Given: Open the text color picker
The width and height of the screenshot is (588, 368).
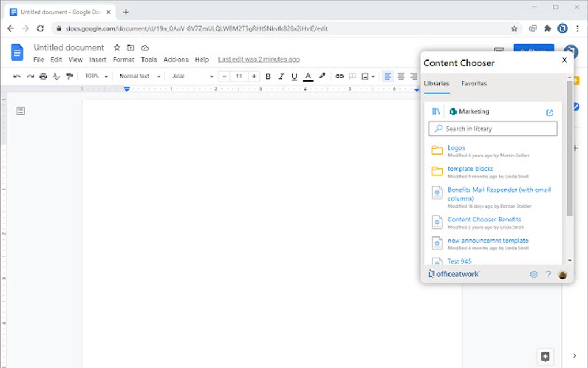Looking at the screenshot, I should pyautogui.click(x=308, y=76).
